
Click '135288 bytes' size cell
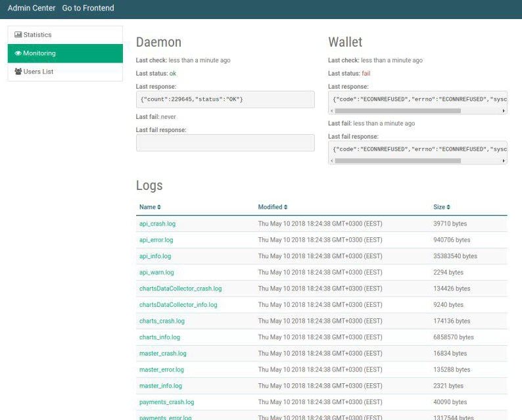pos(452,370)
